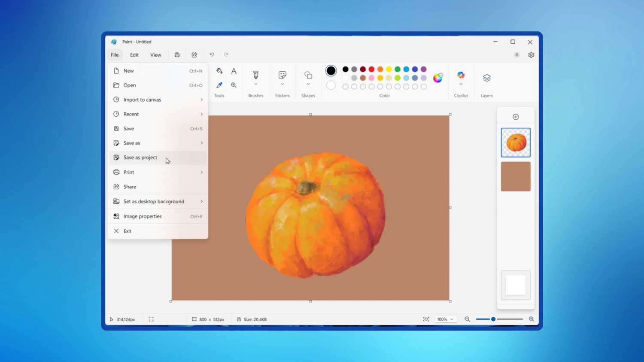Open the 100% zoom level dropdown

[445, 319]
